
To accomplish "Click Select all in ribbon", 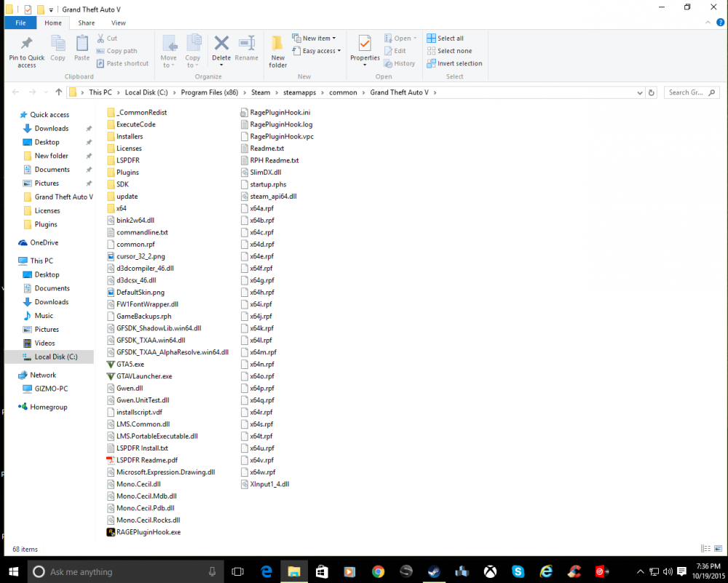I will point(445,38).
